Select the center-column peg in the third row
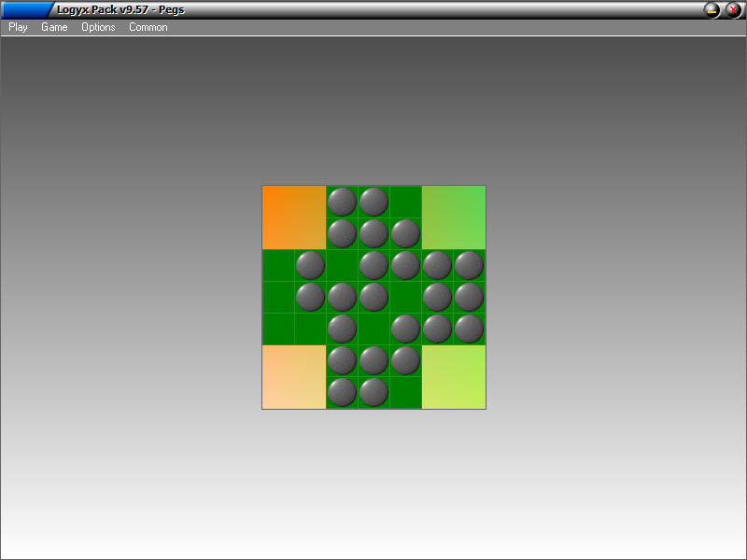The height and width of the screenshot is (560, 747). (x=374, y=266)
